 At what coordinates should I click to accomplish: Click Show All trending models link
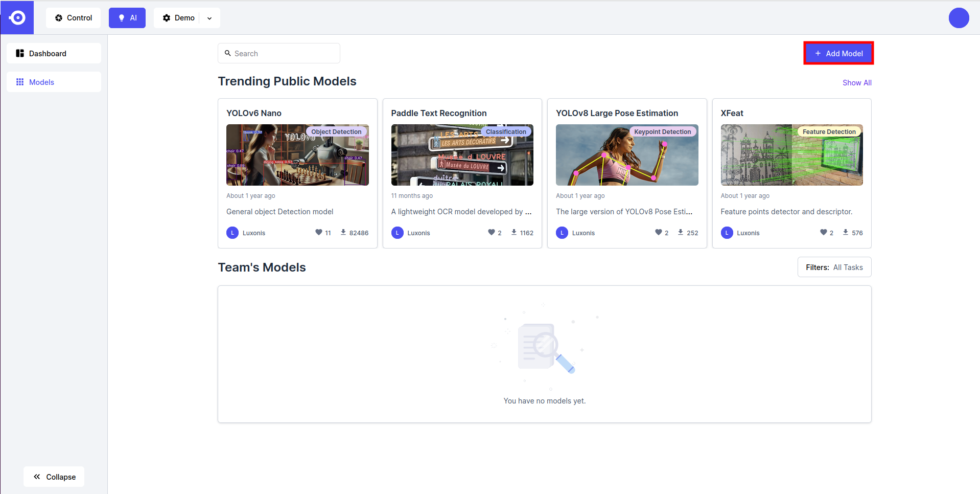857,83
